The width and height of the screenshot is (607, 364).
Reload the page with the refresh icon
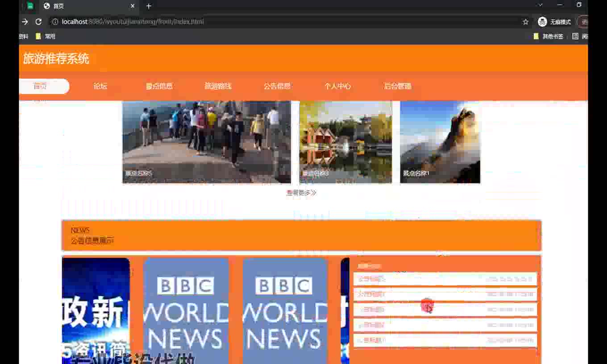coord(38,22)
